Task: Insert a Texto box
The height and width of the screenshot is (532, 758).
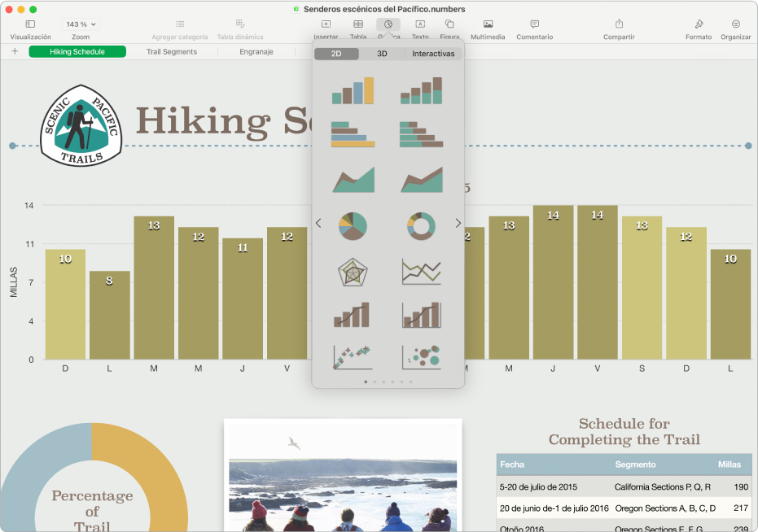Action: pyautogui.click(x=420, y=25)
